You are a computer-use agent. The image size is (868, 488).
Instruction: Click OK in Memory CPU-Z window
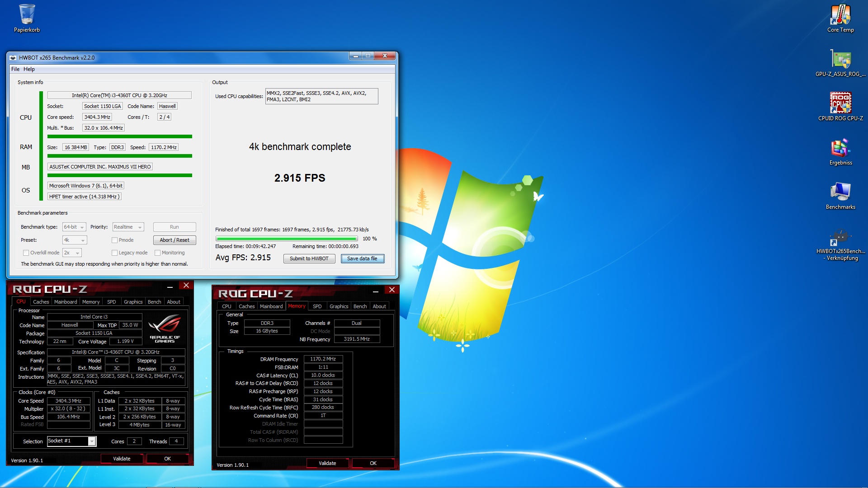[x=373, y=463]
